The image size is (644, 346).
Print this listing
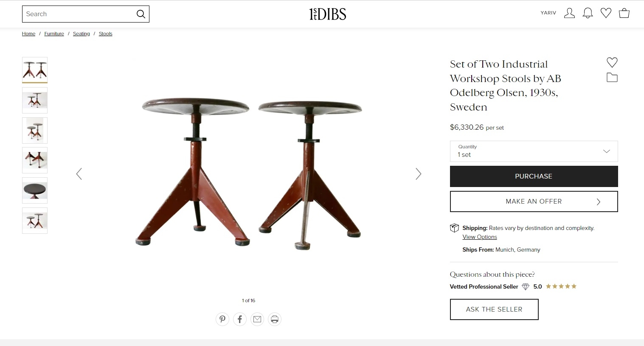[275, 319]
